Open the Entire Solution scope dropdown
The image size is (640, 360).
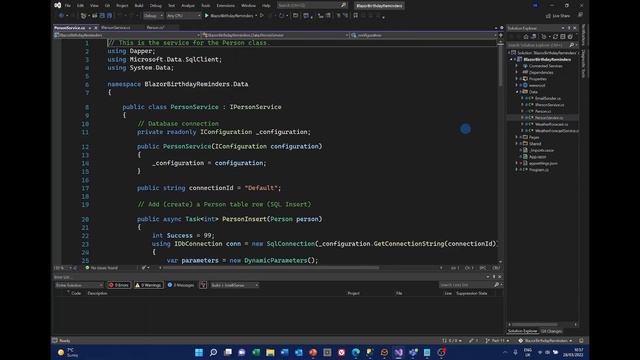[x=79, y=285]
